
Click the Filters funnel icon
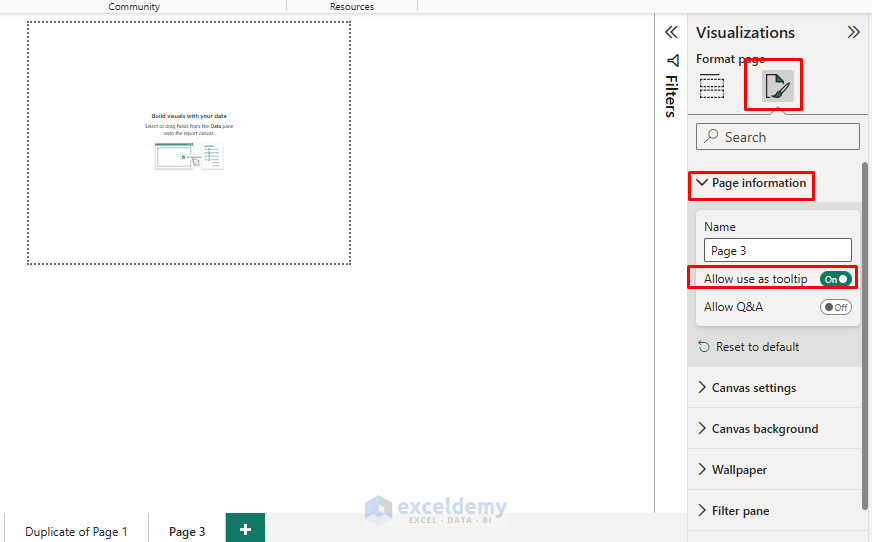click(672, 59)
